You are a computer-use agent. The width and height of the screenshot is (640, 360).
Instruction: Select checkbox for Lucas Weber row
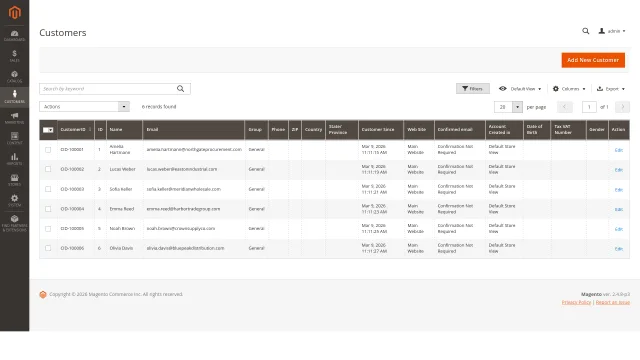click(x=48, y=169)
